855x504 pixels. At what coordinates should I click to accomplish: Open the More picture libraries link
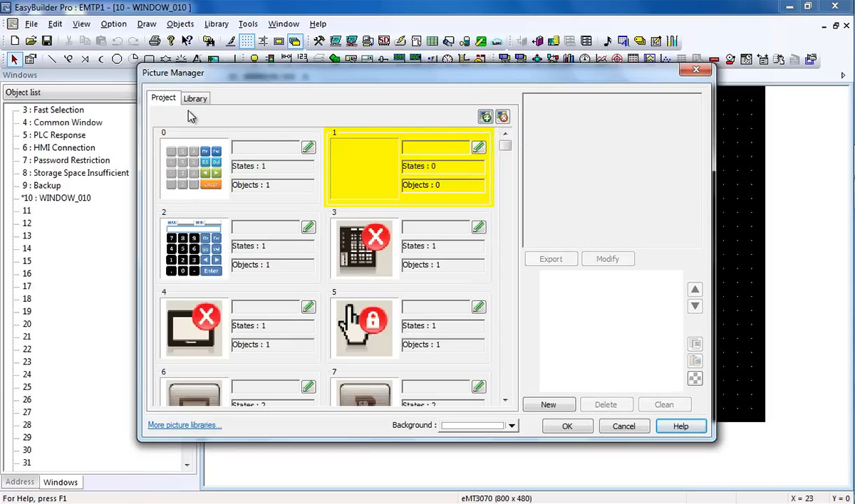click(x=185, y=425)
